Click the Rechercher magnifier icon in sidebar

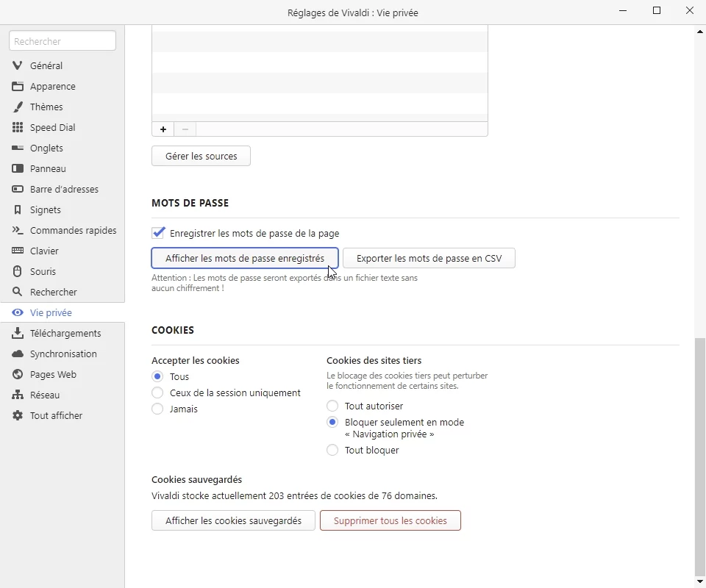(18, 292)
